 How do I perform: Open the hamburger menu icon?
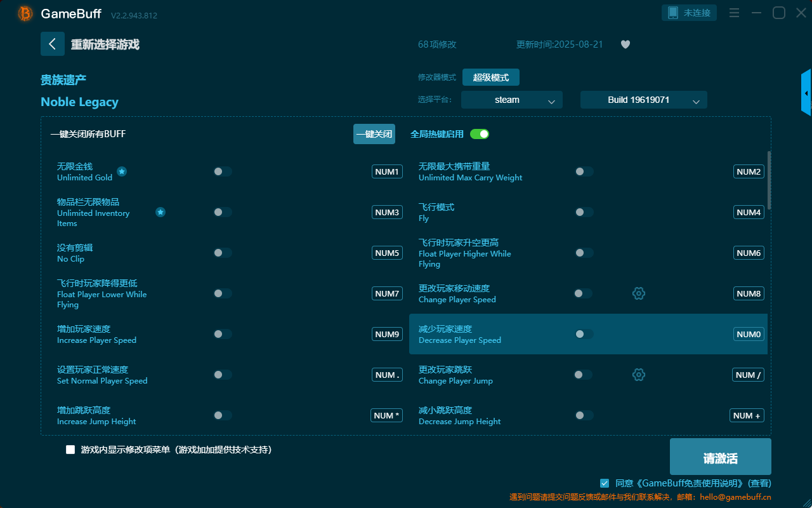tap(734, 13)
